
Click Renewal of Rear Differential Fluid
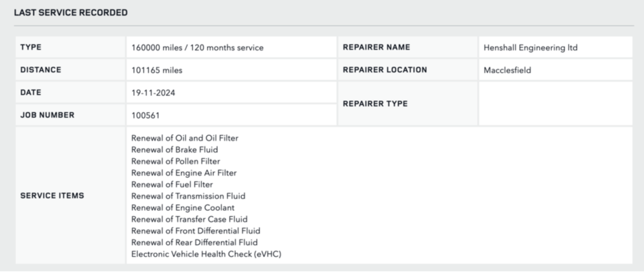point(194,243)
